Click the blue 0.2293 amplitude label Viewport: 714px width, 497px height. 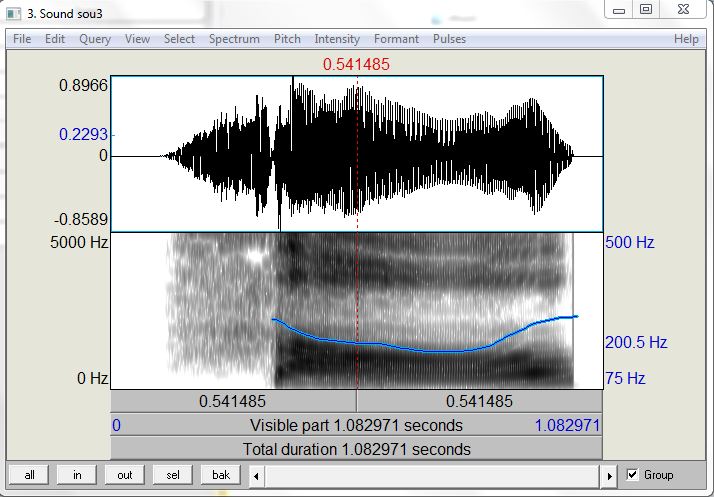click(83, 134)
